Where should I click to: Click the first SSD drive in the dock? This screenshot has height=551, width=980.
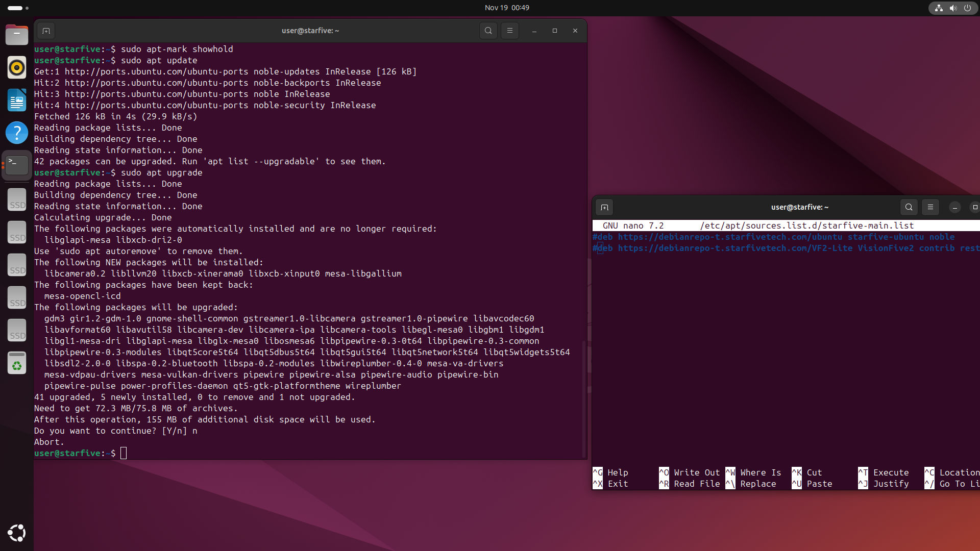pyautogui.click(x=17, y=199)
